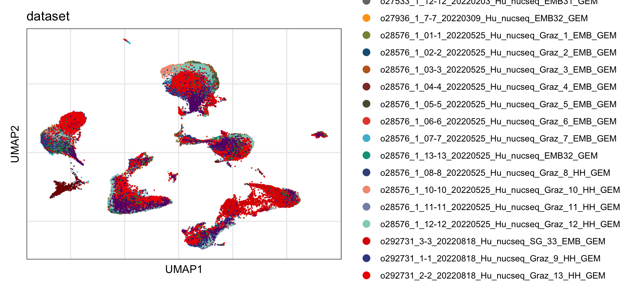Click the green EMB32 13-13 legend dot
The image size is (644, 286).
coord(366,156)
